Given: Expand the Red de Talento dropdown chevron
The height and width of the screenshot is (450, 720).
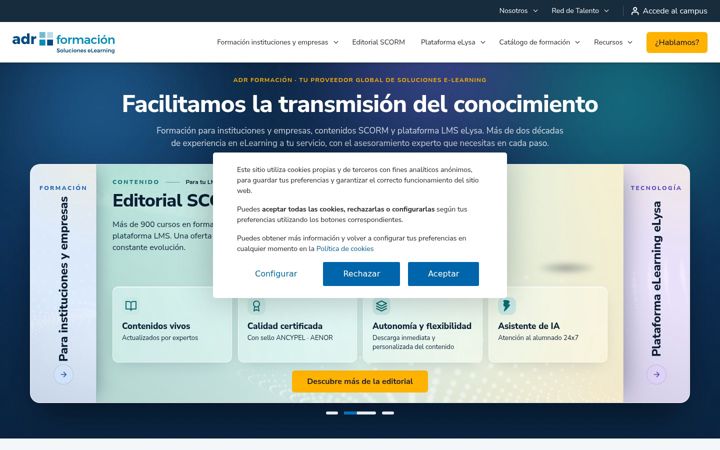Looking at the screenshot, I should [607, 11].
